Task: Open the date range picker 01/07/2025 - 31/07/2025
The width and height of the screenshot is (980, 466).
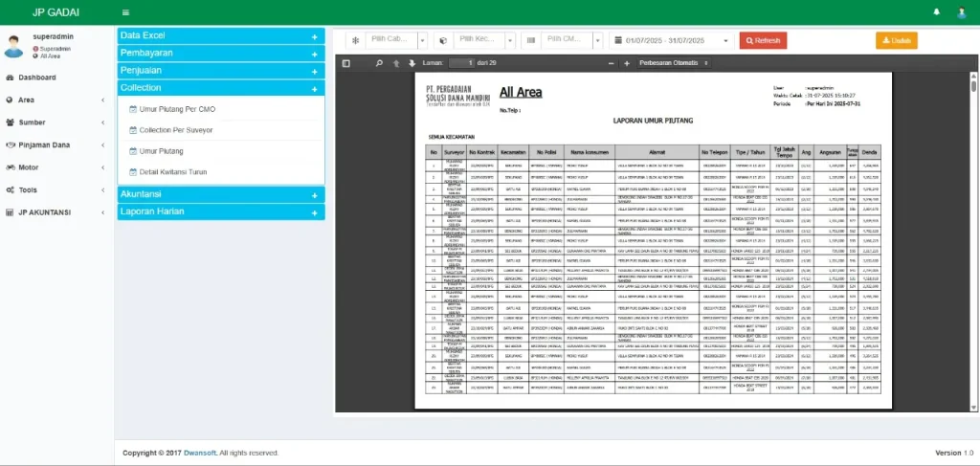Action: 672,40
